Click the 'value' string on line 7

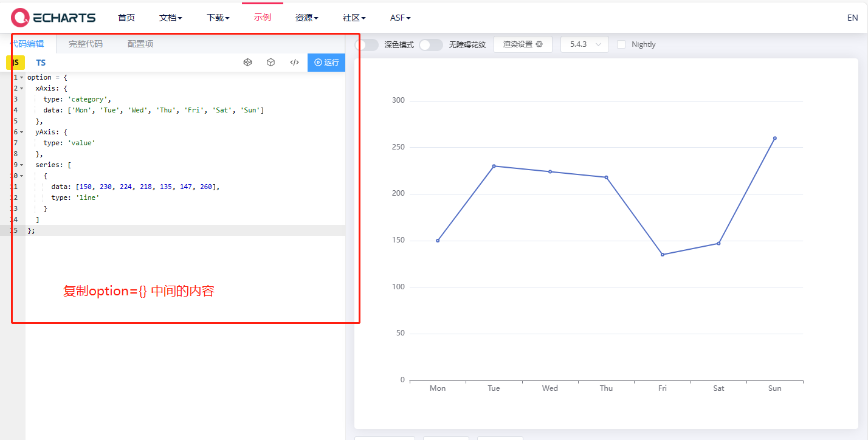pos(81,143)
